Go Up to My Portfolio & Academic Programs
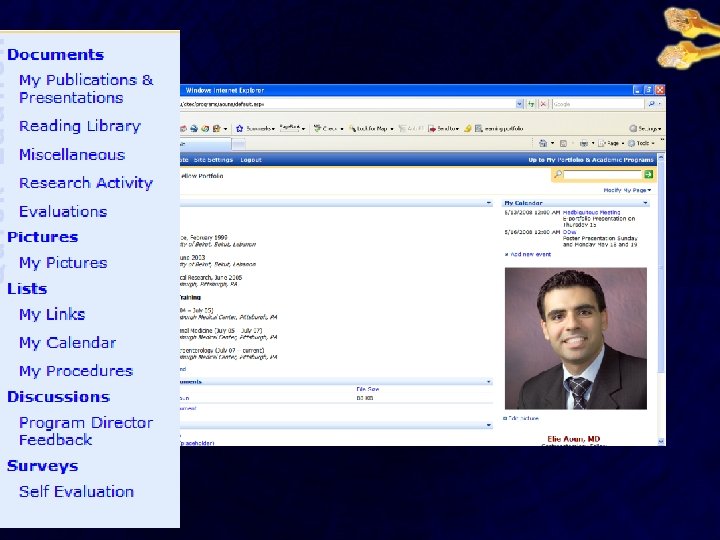Screen dimensions: 720x540 pos(591,160)
